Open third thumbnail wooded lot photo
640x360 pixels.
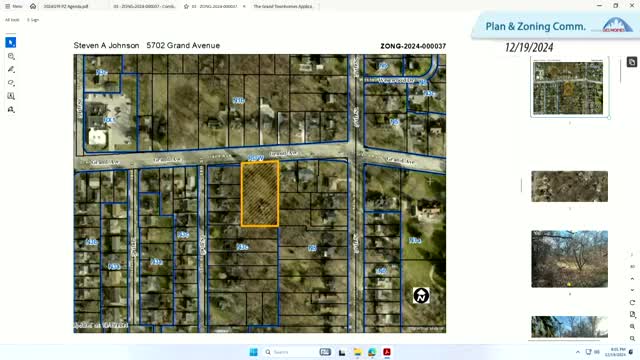coord(569,259)
